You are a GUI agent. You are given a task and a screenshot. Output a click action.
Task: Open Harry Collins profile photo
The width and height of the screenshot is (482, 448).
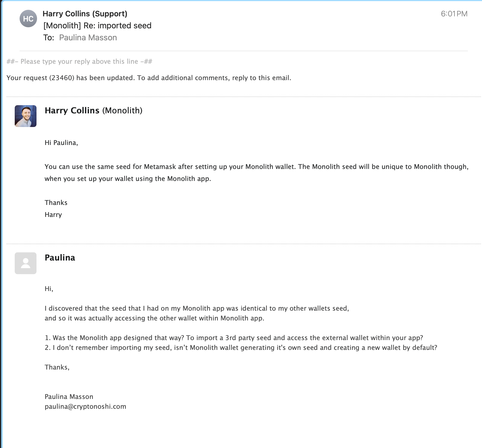(26, 116)
